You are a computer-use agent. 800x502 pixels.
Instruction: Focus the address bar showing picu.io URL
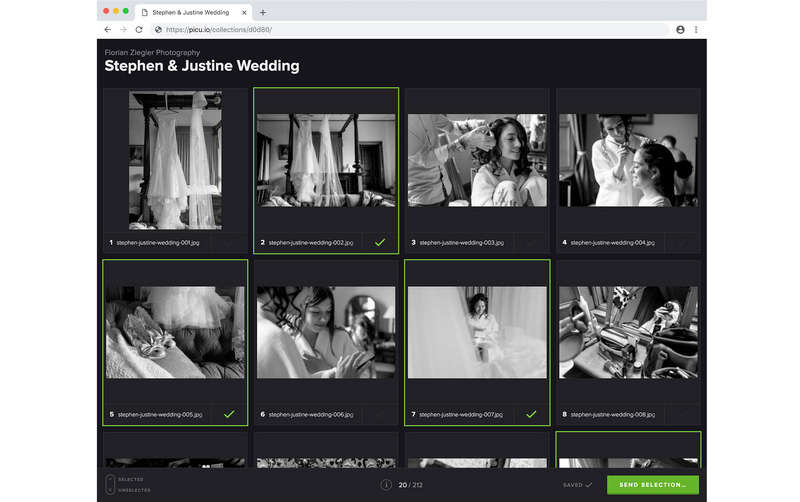(x=411, y=30)
